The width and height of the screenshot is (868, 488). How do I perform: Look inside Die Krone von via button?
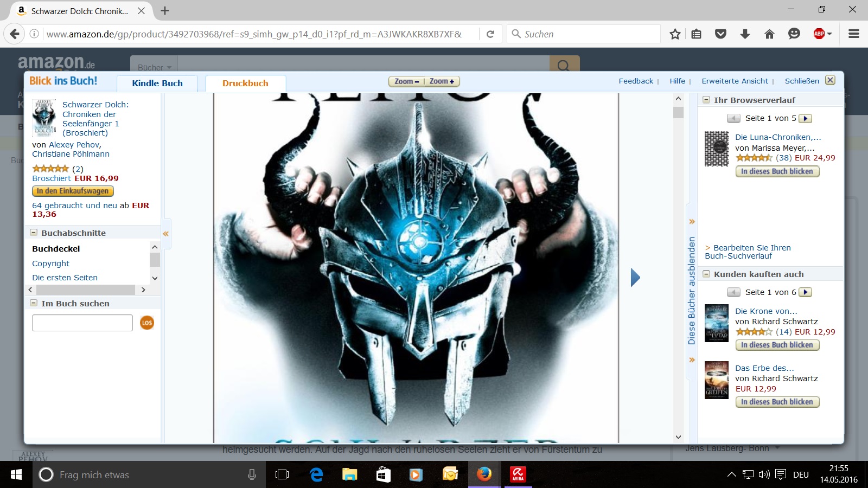(x=777, y=345)
